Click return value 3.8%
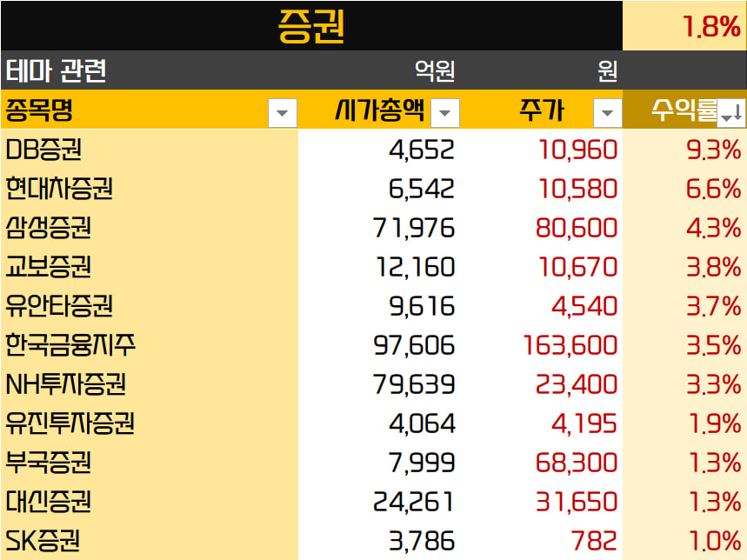This screenshot has width=747, height=560. click(x=713, y=267)
